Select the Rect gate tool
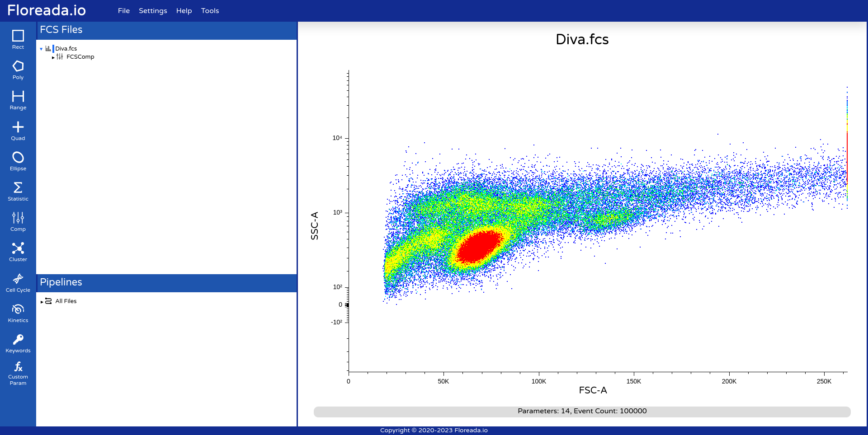 [x=18, y=40]
